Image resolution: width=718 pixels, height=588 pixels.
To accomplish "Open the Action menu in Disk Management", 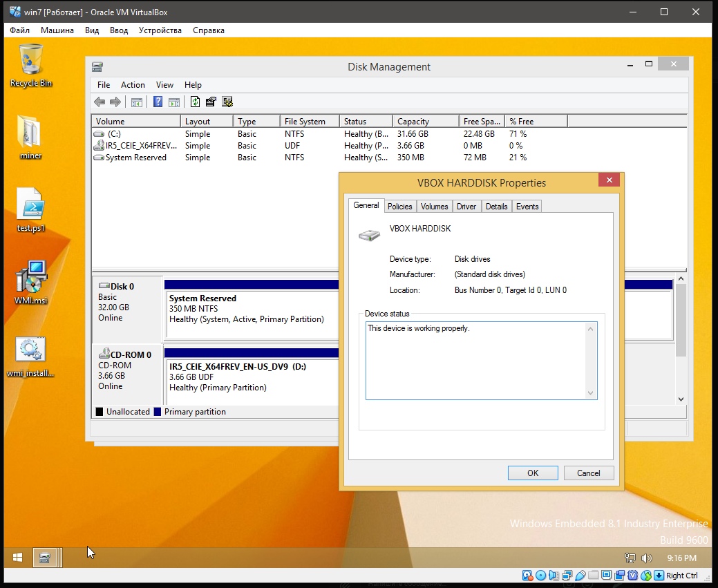I will point(133,85).
